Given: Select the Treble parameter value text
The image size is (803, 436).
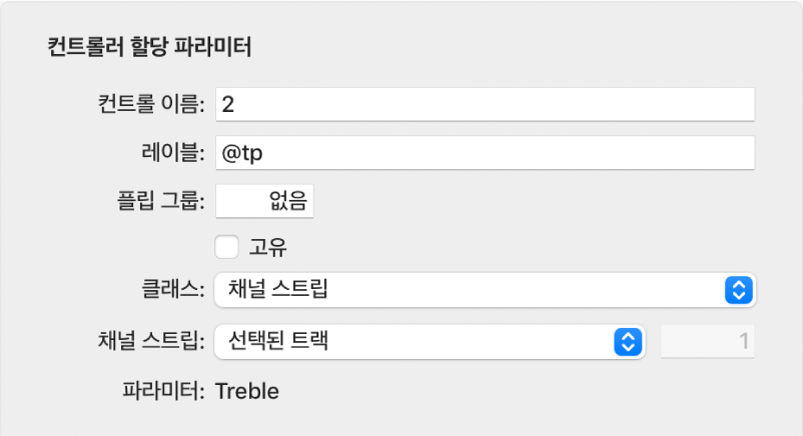Looking at the screenshot, I should tap(247, 390).
